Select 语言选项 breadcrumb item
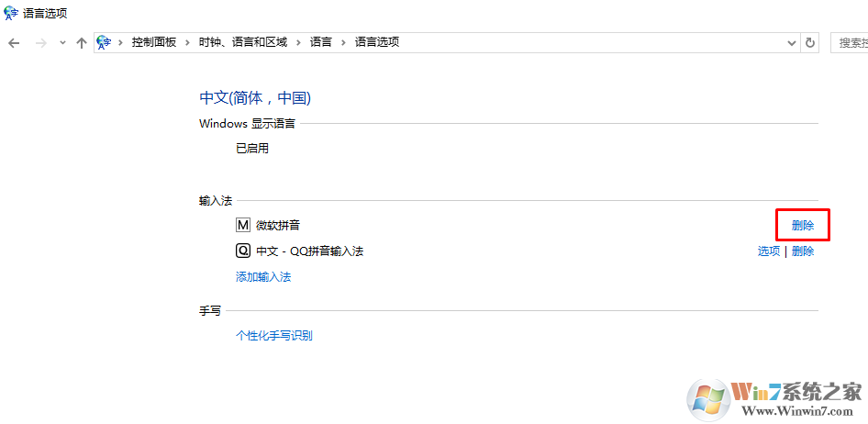This screenshot has height=424, width=868. (377, 42)
